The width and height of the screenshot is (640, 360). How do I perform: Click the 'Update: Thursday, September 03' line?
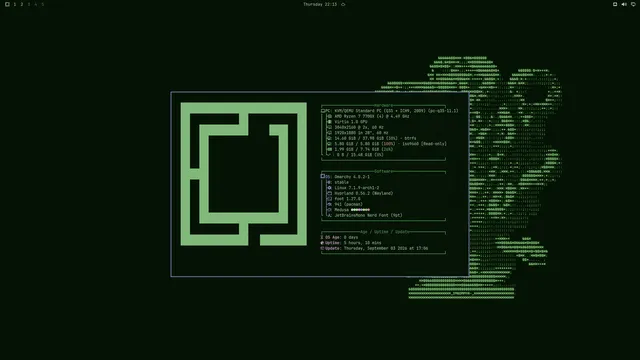point(374,248)
